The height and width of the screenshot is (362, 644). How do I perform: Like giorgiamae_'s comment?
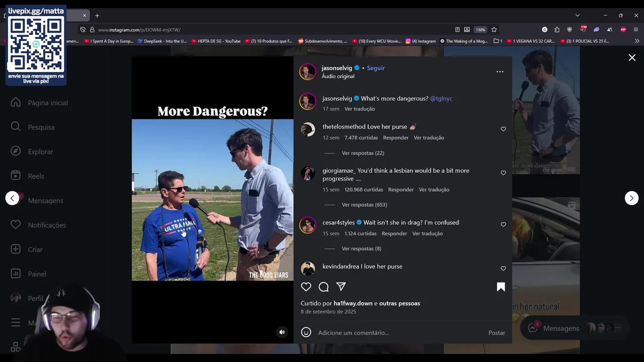click(503, 173)
